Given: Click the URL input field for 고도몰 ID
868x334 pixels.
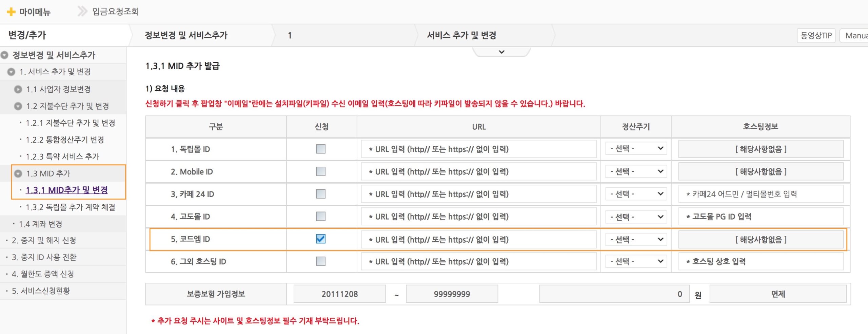Looking at the screenshot, I should (478, 217).
